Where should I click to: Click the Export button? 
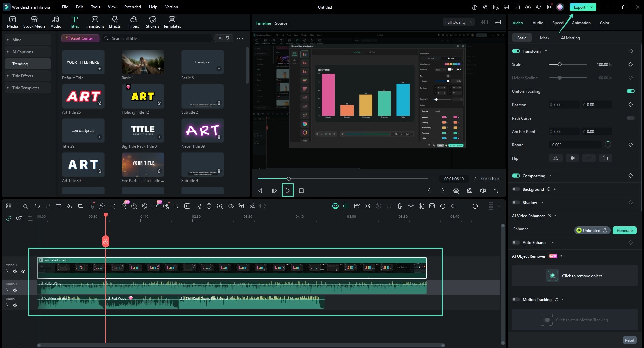pyautogui.click(x=579, y=7)
